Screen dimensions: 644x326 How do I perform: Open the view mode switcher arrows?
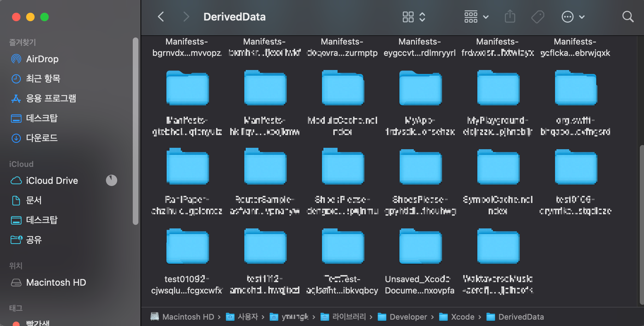point(422,17)
